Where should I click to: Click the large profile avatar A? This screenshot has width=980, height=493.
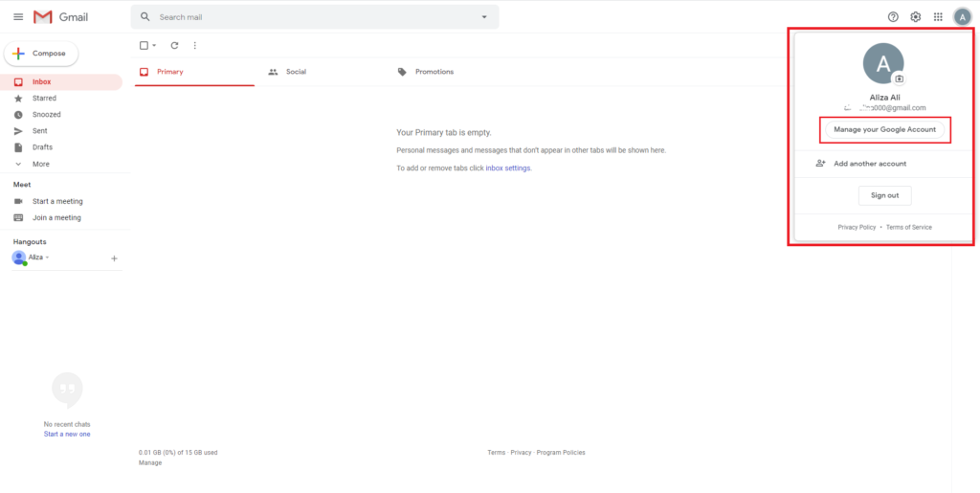(883, 64)
